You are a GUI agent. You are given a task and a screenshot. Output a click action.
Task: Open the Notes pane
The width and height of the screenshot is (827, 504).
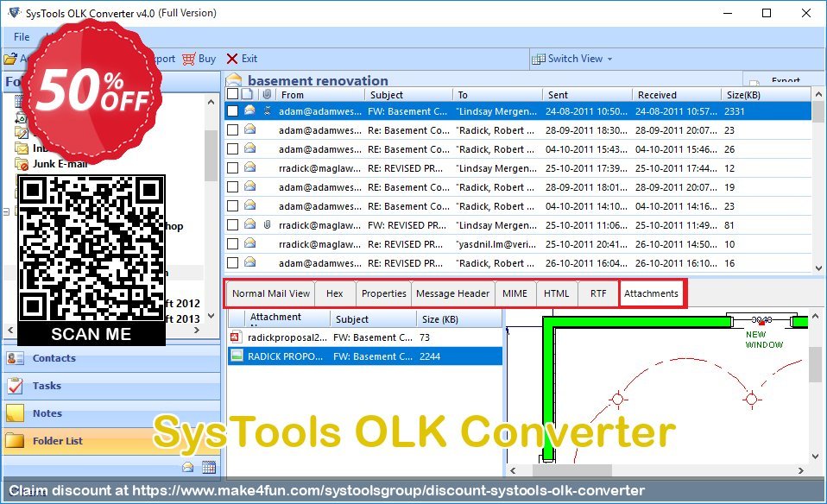coord(111,413)
